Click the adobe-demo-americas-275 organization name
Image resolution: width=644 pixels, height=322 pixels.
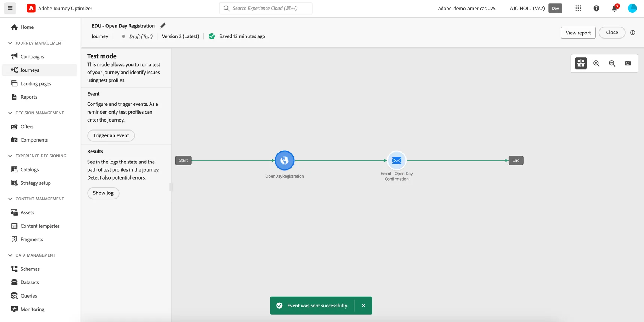[466, 8]
